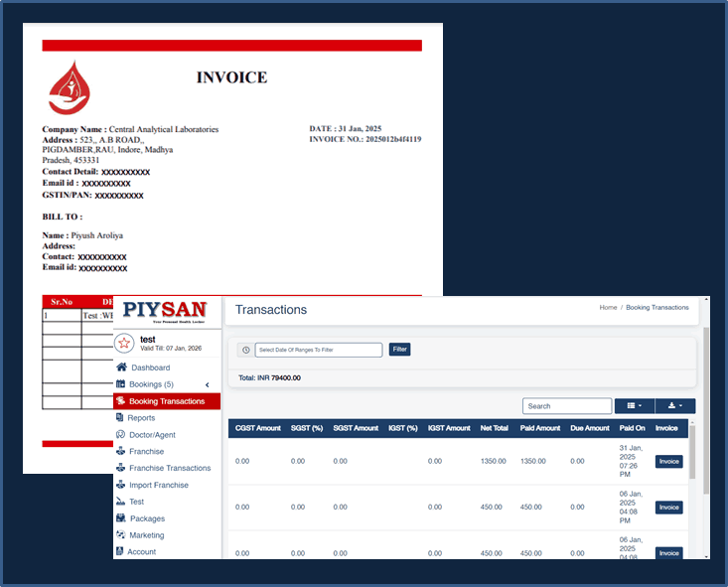Screen dimensions: 728x587
Task: Click the blood drop logo on invoice
Action: click(70, 87)
